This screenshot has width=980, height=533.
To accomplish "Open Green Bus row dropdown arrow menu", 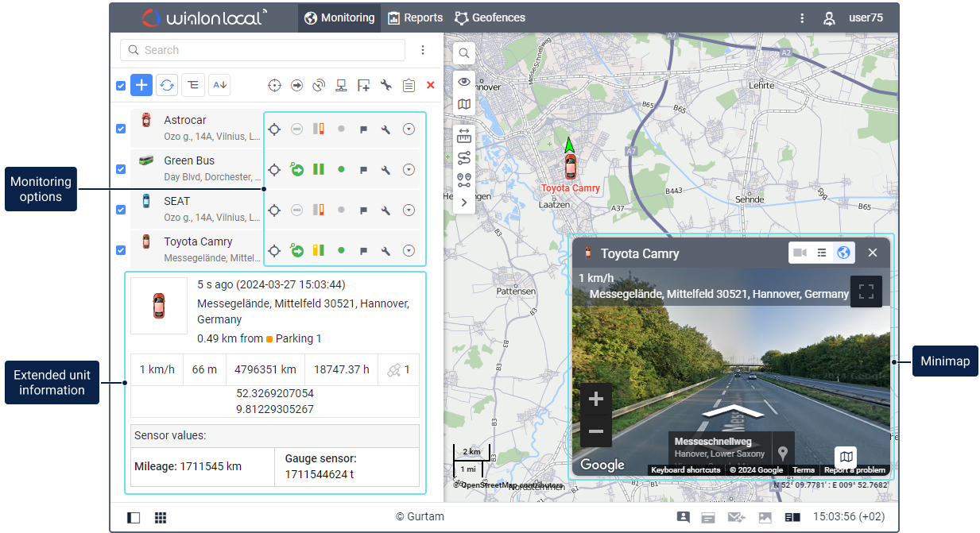I will (x=409, y=169).
